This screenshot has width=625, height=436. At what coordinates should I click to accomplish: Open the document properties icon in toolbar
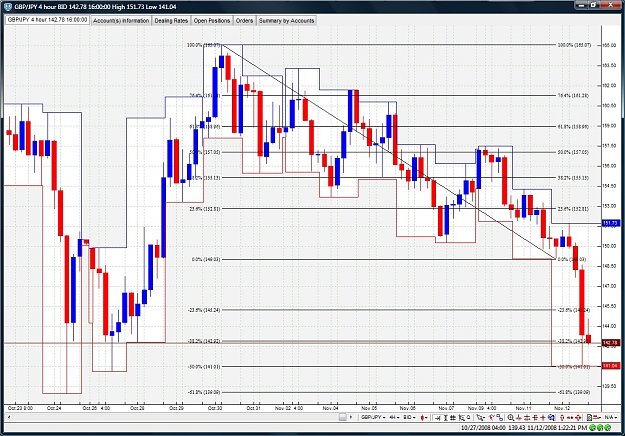click(589, 418)
